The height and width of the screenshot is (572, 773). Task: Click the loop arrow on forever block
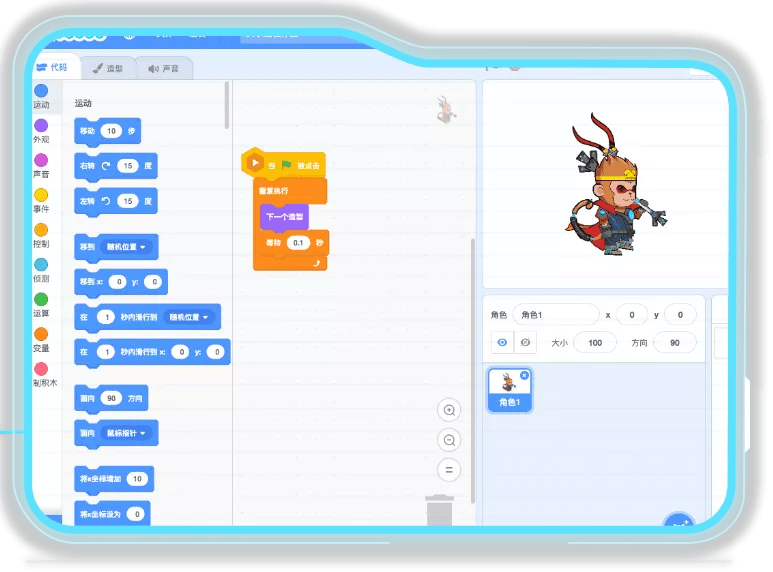(x=316, y=263)
